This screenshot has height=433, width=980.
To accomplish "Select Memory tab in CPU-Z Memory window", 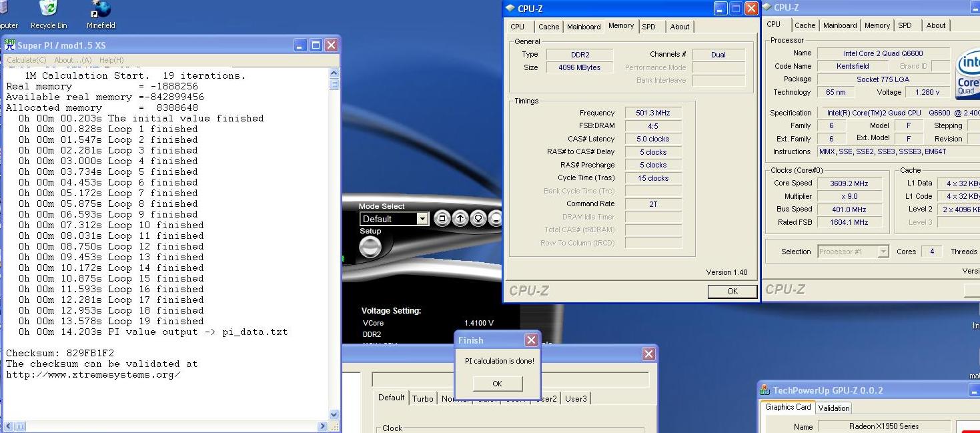I will [x=621, y=26].
